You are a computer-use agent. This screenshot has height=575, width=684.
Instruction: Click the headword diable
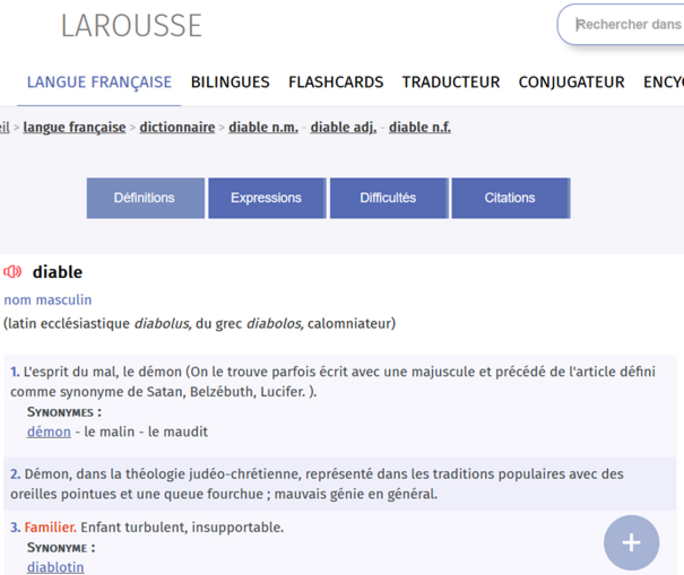point(58,272)
